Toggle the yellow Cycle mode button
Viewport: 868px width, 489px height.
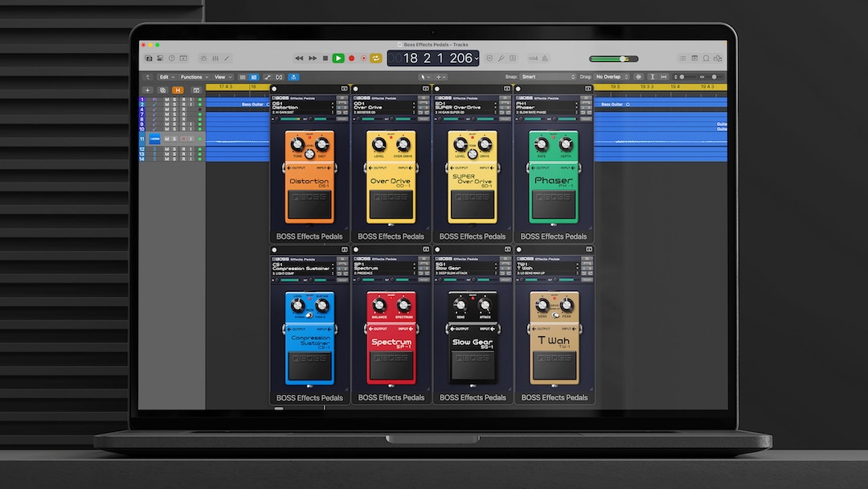pyautogui.click(x=376, y=58)
